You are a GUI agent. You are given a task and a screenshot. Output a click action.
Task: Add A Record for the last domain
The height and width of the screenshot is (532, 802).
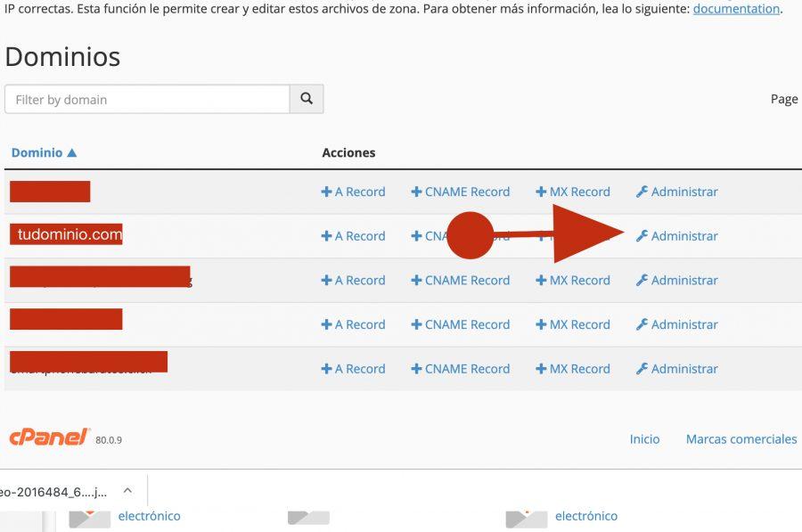pos(353,369)
